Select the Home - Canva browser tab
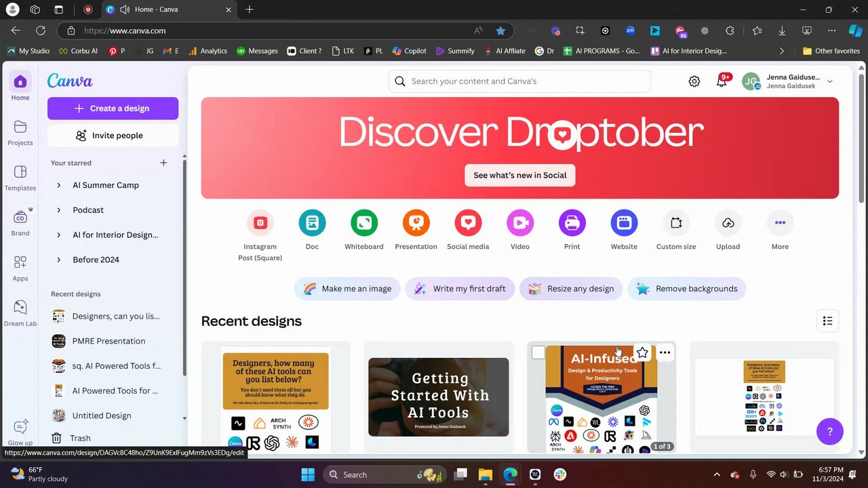 click(x=168, y=9)
